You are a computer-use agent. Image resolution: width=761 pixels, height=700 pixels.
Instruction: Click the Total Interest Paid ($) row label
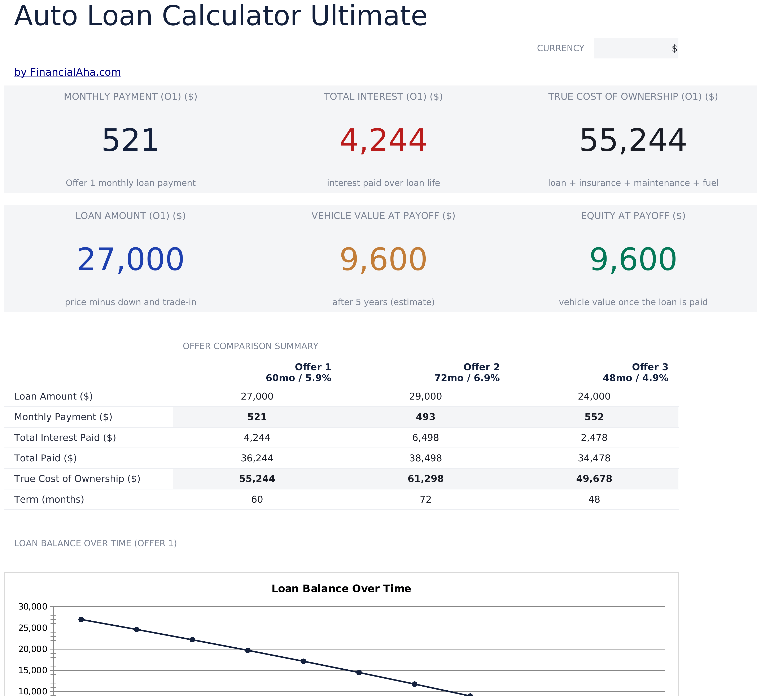click(x=65, y=438)
